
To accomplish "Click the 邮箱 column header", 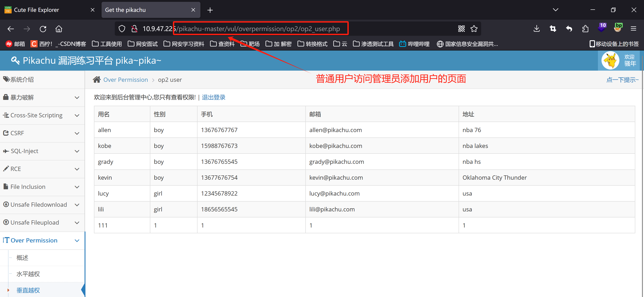I will click(x=382, y=114).
